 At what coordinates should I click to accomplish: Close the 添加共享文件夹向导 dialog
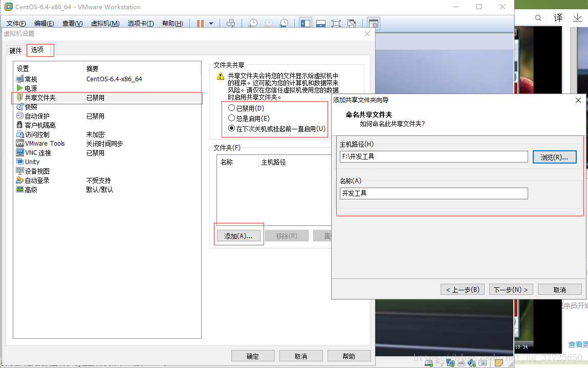pos(578,100)
